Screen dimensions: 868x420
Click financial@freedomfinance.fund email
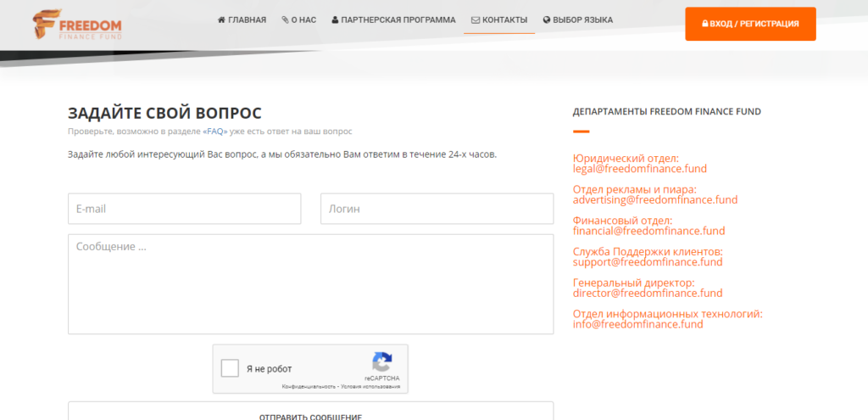point(648,231)
